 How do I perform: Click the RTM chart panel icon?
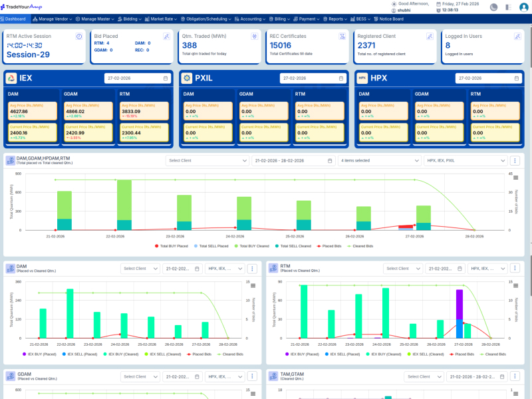pos(273,269)
